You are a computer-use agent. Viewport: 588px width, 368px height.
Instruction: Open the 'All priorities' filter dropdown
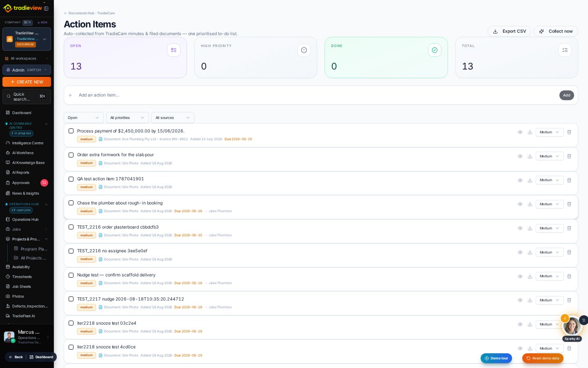click(127, 118)
